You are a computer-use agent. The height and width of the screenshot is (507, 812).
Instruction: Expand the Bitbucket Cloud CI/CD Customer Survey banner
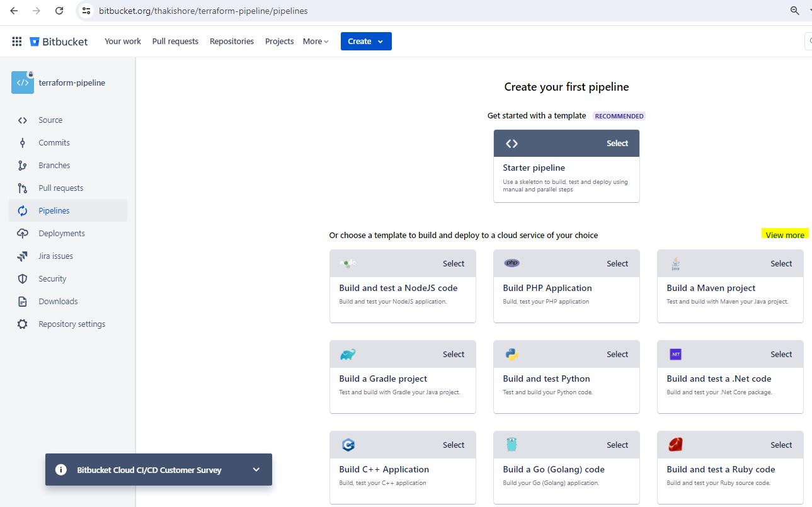[x=256, y=470]
